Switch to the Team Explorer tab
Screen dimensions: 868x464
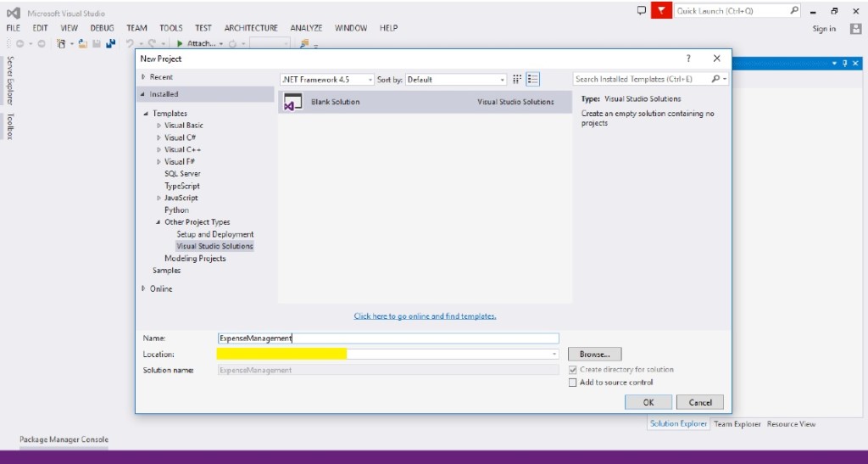point(737,424)
